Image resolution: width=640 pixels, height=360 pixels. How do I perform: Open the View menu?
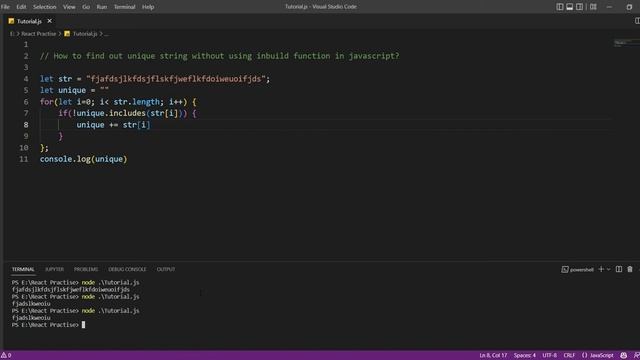click(69, 7)
